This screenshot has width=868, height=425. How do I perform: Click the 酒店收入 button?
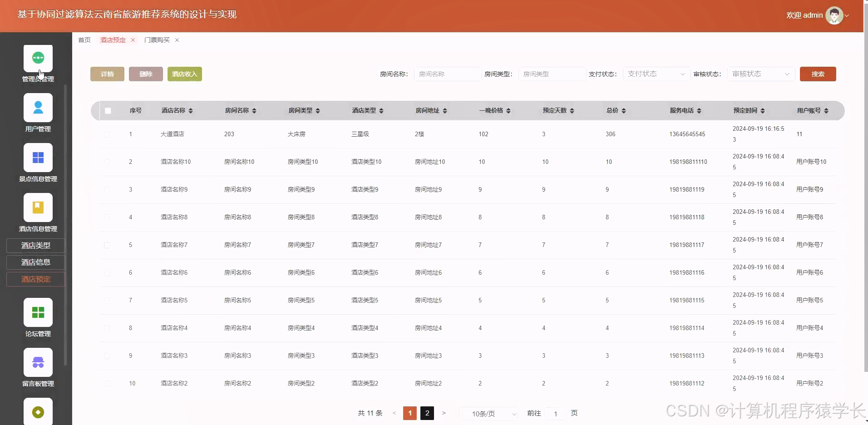(185, 74)
